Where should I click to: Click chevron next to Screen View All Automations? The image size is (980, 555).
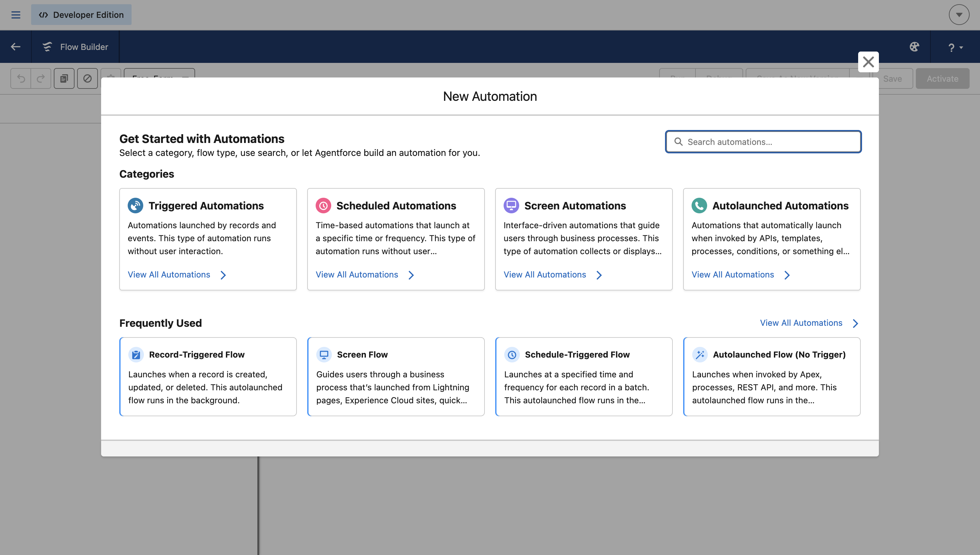pyautogui.click(x=599, y=275)
